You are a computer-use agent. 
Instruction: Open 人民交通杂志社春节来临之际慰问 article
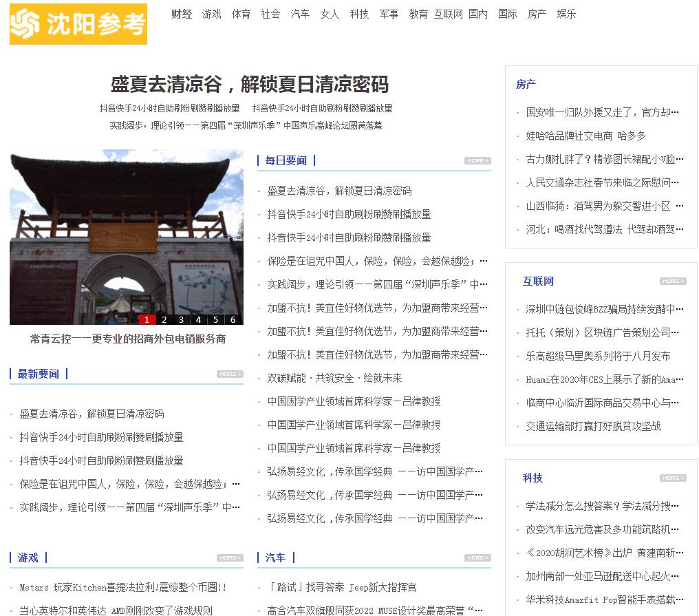coord(602,182)
